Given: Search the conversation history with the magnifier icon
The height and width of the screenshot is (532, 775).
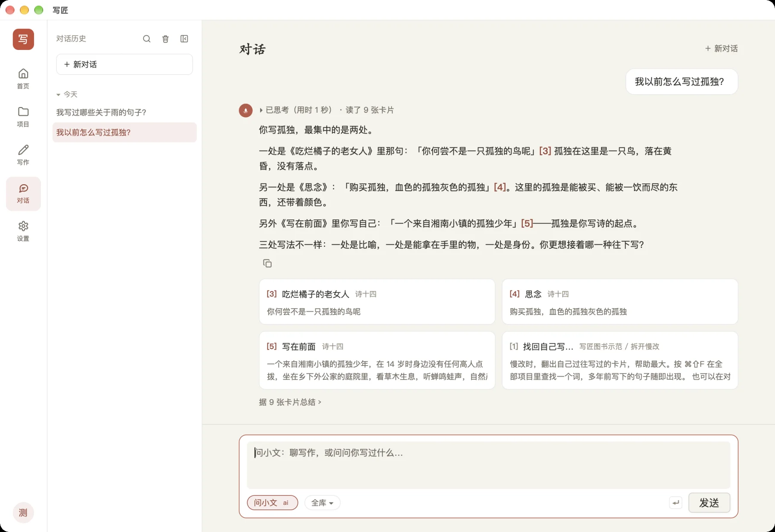Looking at the screenshot, I should (147, 39).
